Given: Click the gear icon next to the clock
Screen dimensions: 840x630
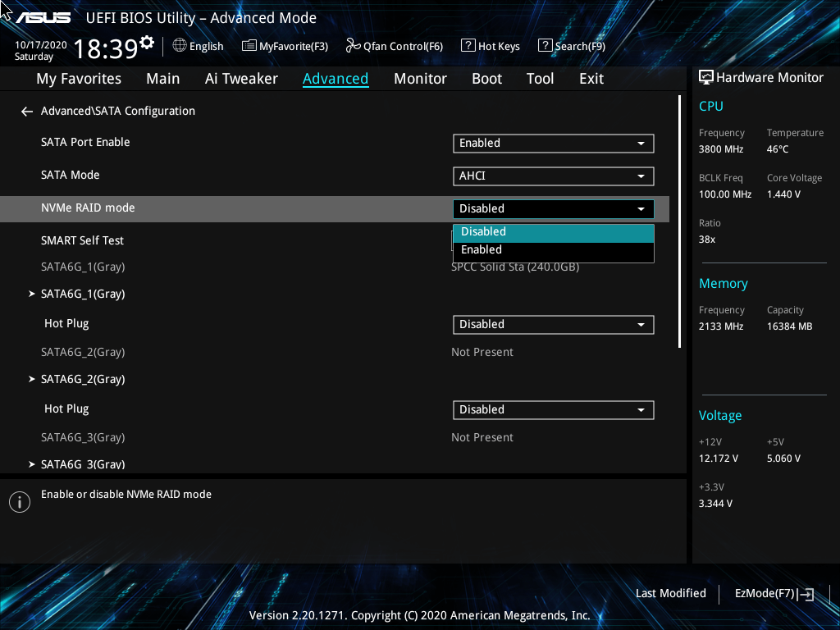Looking at the screenshot, I should tap(147, 42).
